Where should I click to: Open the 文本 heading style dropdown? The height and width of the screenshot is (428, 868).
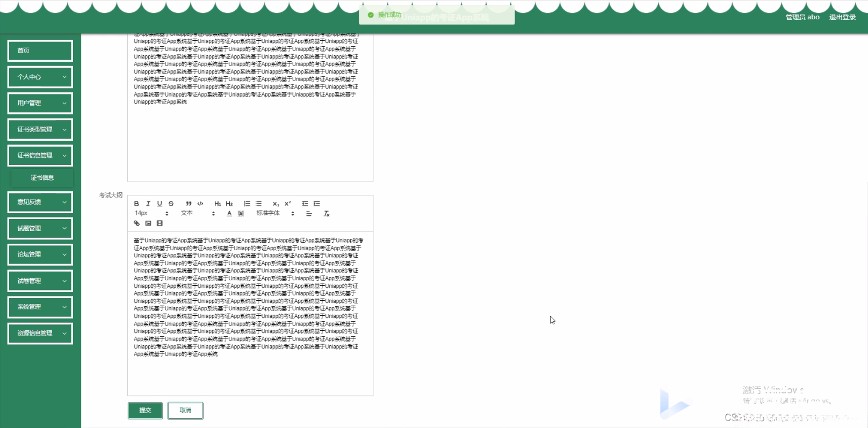198,213
